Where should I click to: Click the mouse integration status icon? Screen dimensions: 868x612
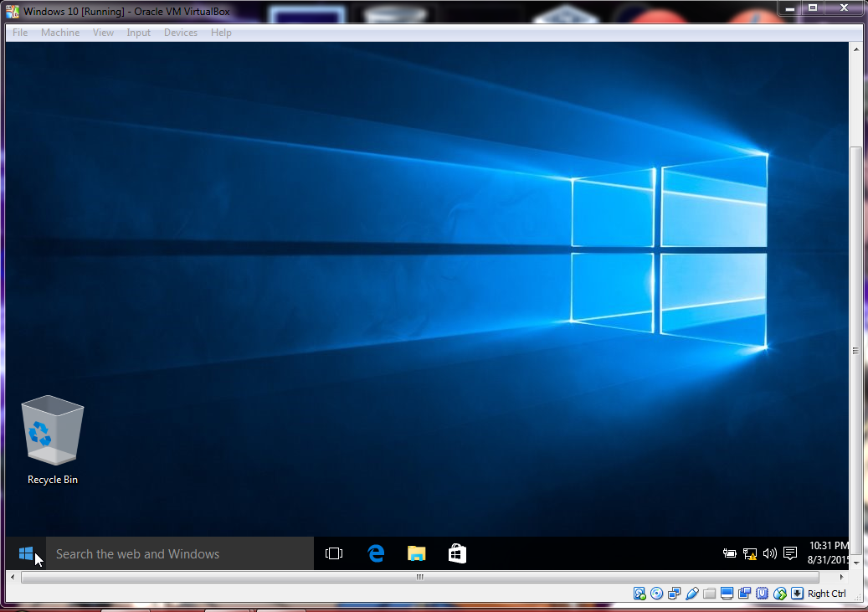pyautogui.click(x=780, y=594)
